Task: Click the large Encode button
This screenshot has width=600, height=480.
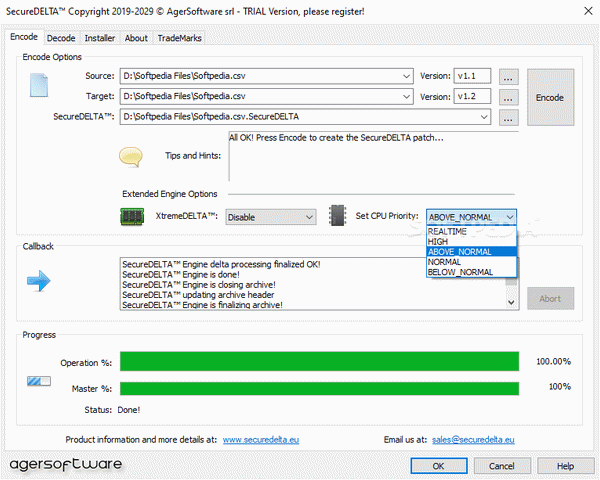Action: coord(550,97)
